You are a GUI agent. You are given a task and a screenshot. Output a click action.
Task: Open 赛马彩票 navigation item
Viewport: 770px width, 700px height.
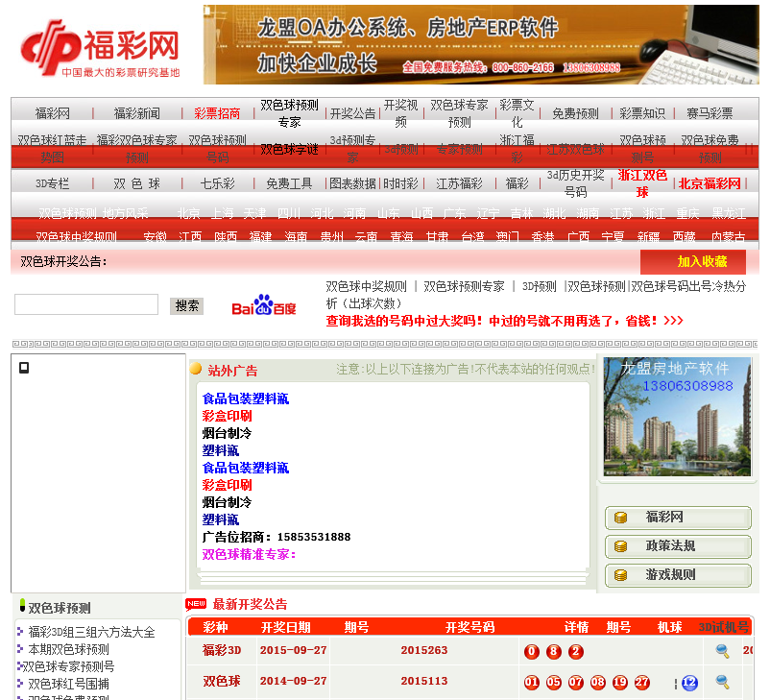point(710,113)
